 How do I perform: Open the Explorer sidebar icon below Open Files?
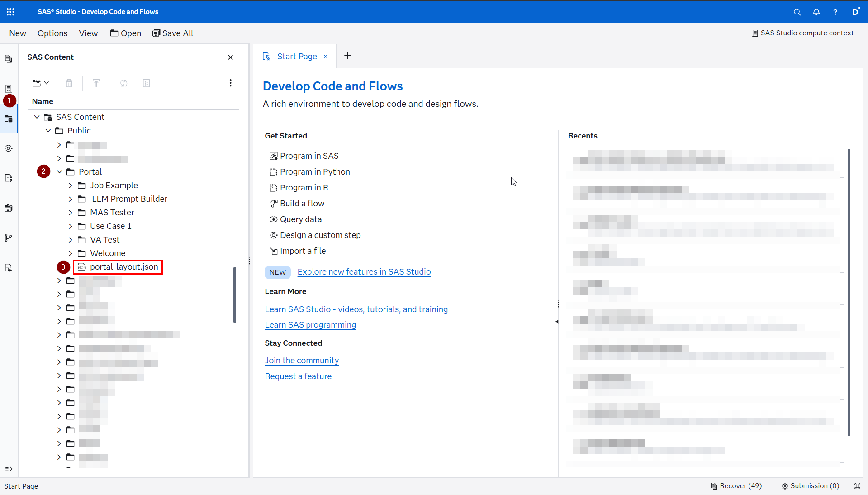click(x=9, y=88)
